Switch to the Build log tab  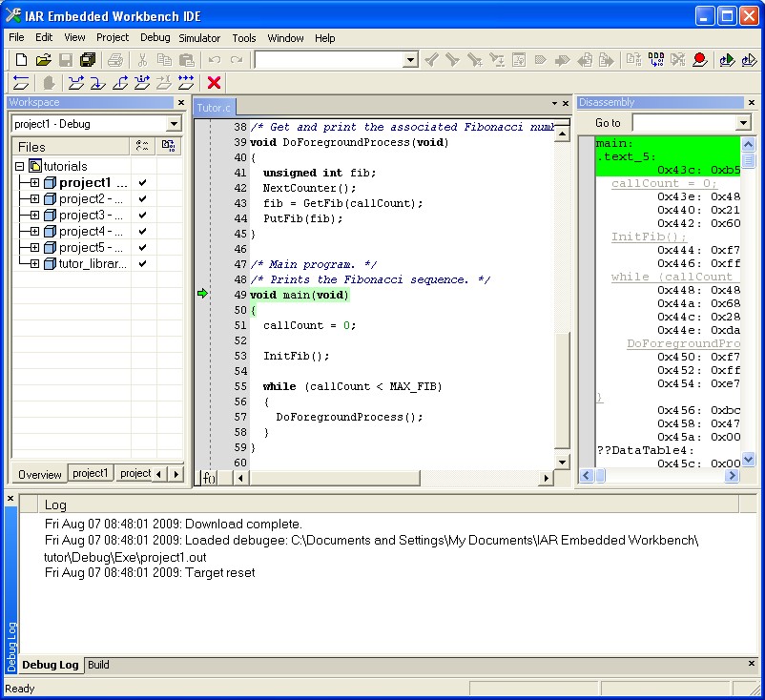coord(98,665)
